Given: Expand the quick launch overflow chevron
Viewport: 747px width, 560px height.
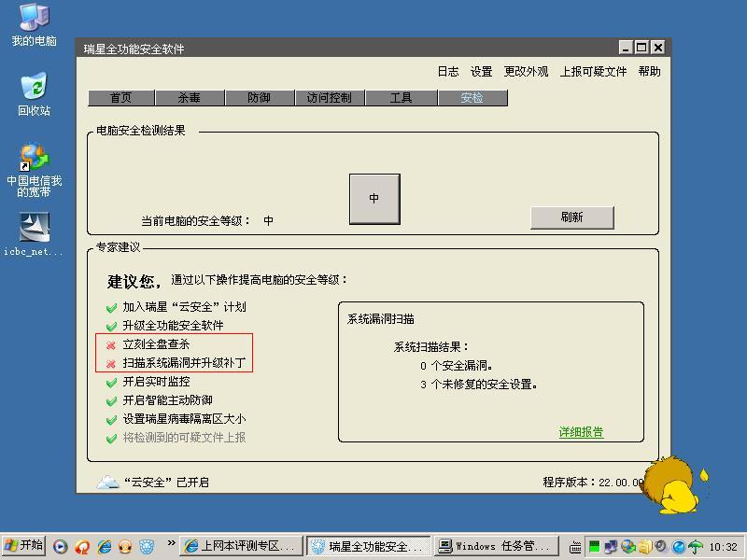Looking at the screenshot, I should [x=171, y=543].
